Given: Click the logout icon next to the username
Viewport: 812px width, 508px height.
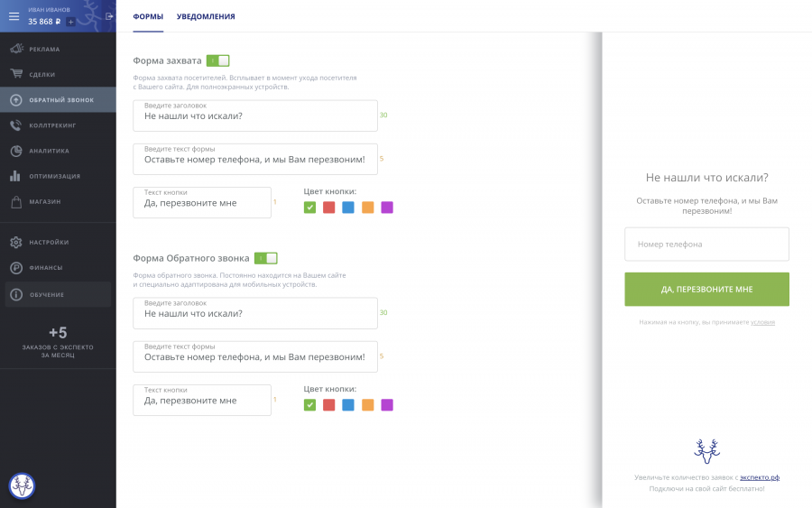Looking at the screenshot, I should (109, 15).
